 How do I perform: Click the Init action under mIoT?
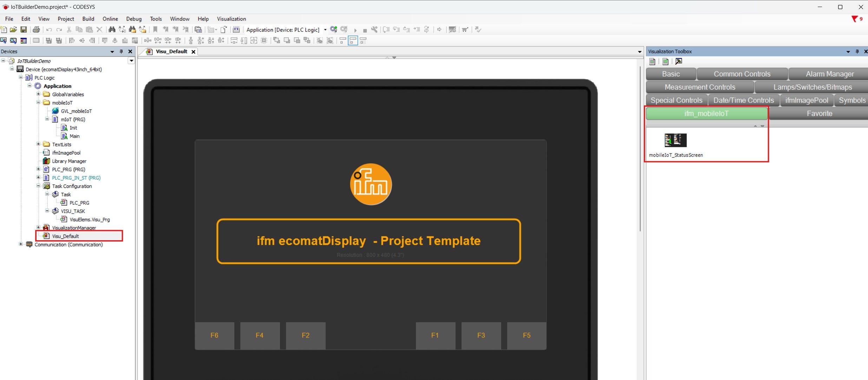click(x=73, y=128)
